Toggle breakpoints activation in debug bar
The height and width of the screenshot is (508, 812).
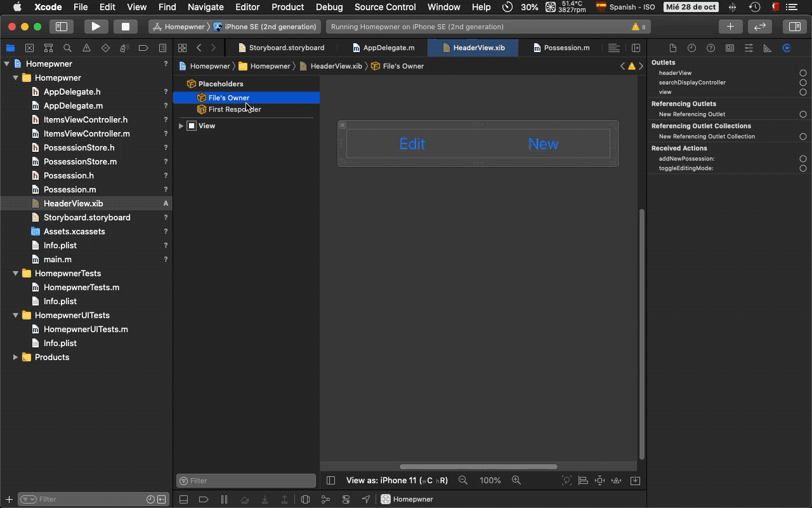[x=204, y=499]
